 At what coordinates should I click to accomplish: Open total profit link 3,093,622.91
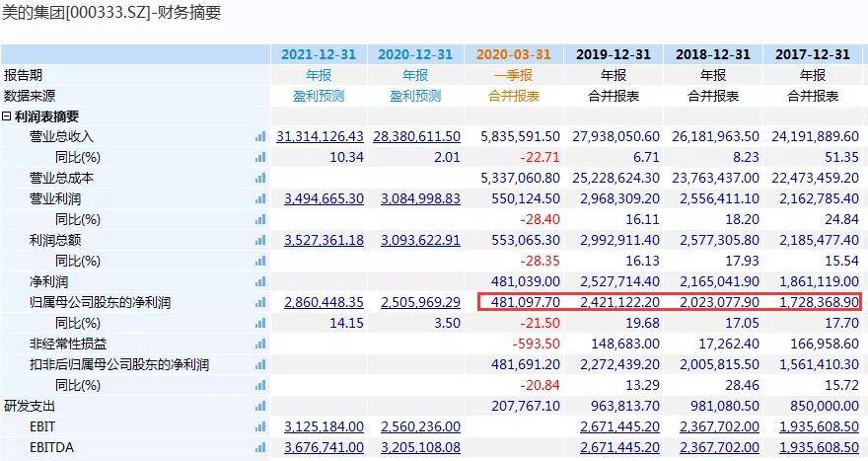click(x=420, y=240)
